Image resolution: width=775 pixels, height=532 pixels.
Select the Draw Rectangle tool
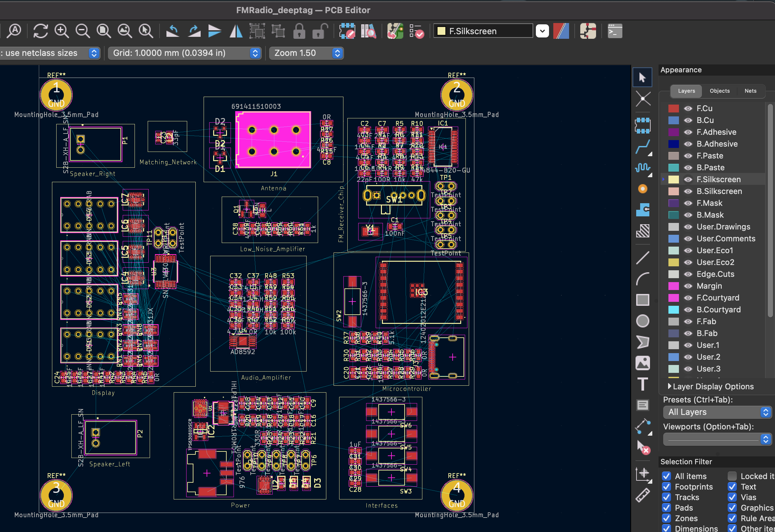[643, 300]
